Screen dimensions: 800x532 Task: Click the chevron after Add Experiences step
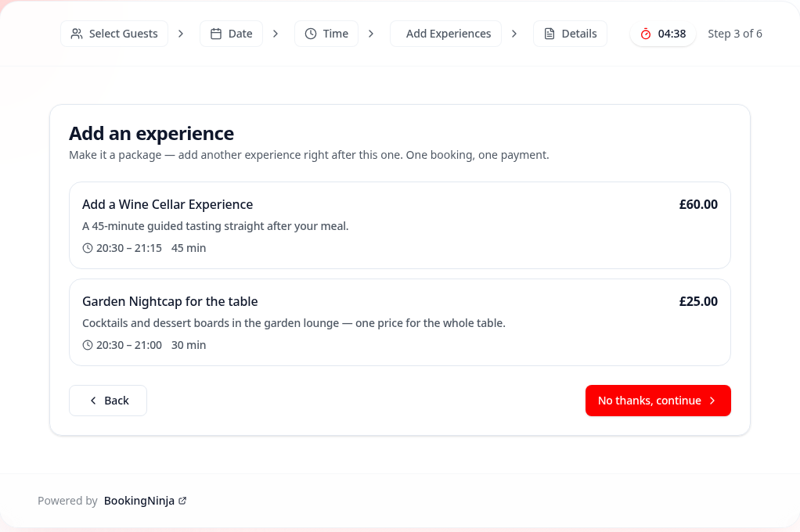pos(514,34)
